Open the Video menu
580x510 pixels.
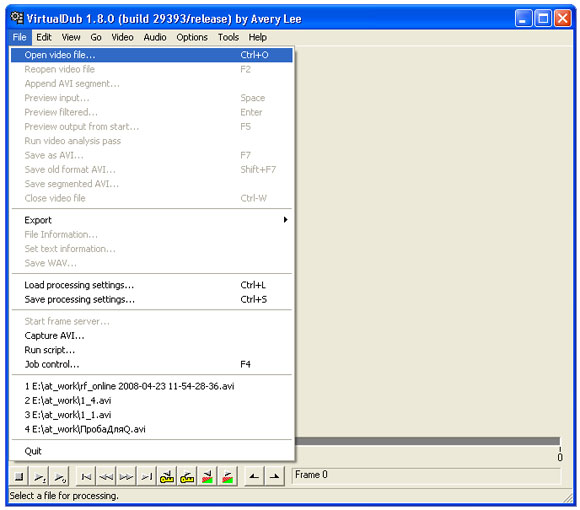click(x=122, y=37)
